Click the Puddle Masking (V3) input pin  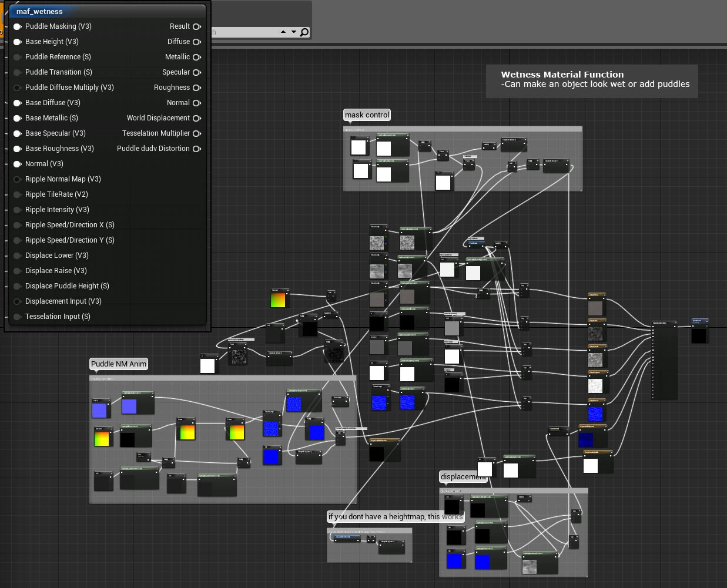[18, 26]
